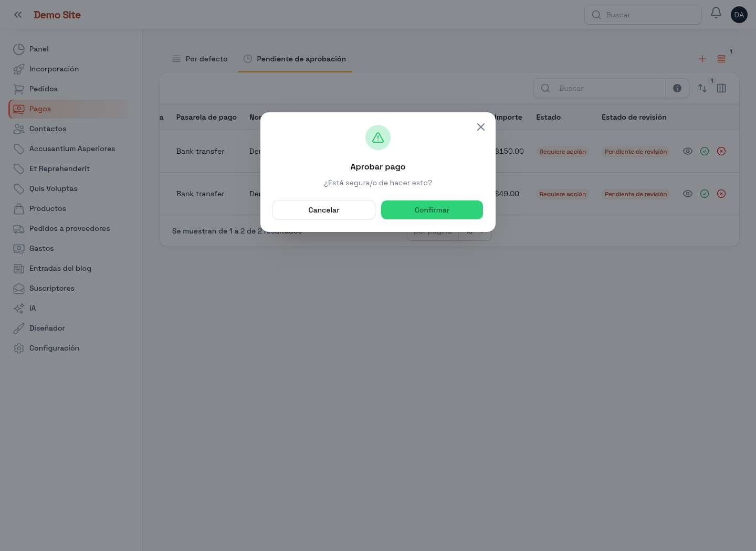Open IA in the sidebar
Image resolution: width=756 pixels, height=551 pixels.
[68, 308]
